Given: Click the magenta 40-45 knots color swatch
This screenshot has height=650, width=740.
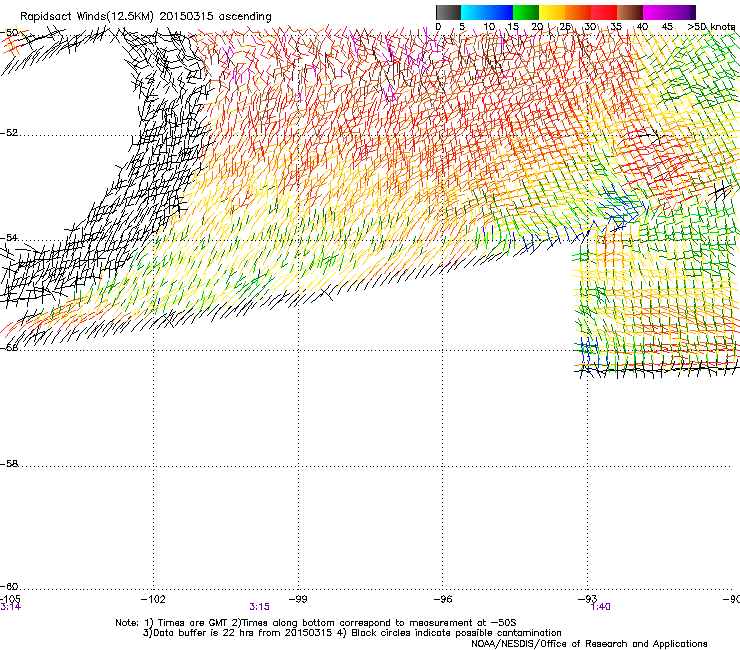Looking at the screenshot, I should 656,12.
